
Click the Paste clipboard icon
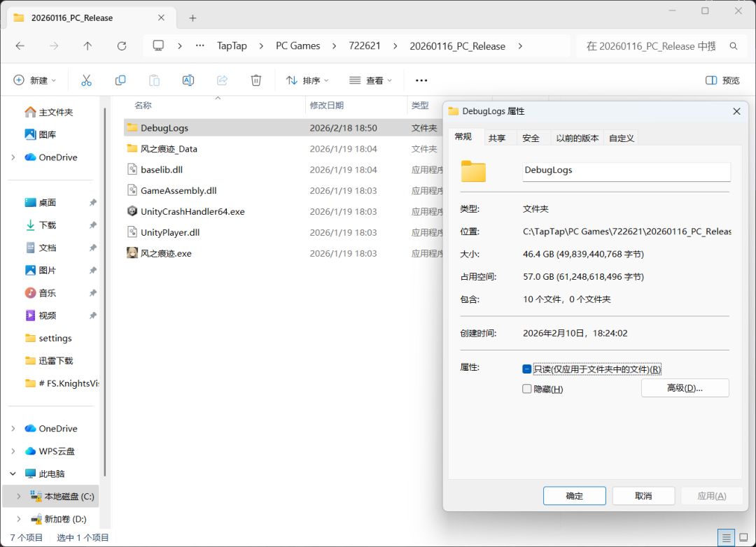pos(154,80)
